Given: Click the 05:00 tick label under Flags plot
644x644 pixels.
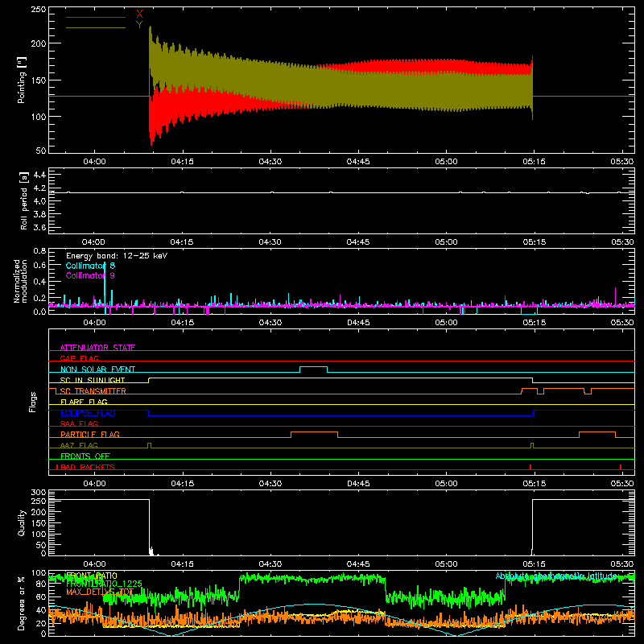Looking at the screenshot, I should (446, 484).
